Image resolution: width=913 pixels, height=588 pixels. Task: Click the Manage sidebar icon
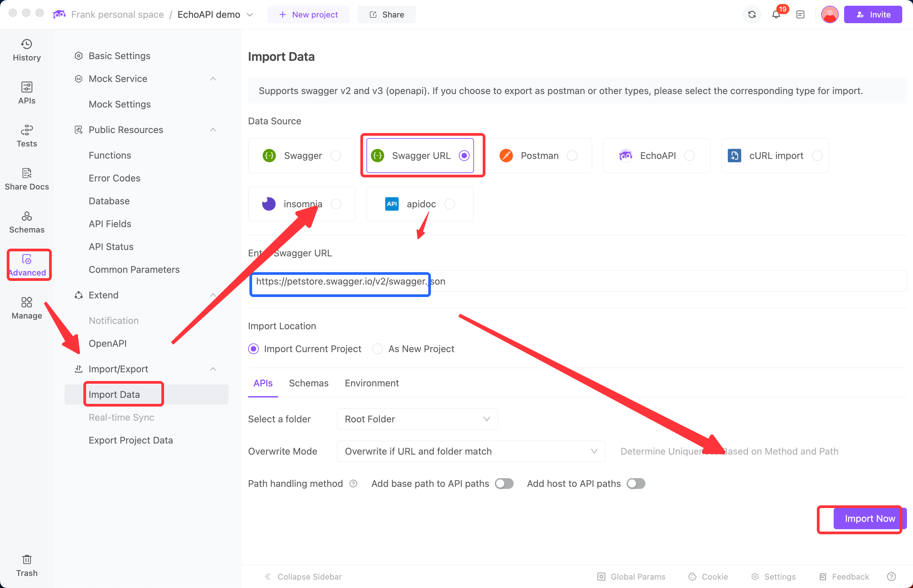pyautogui.click(x=26, y=308)
